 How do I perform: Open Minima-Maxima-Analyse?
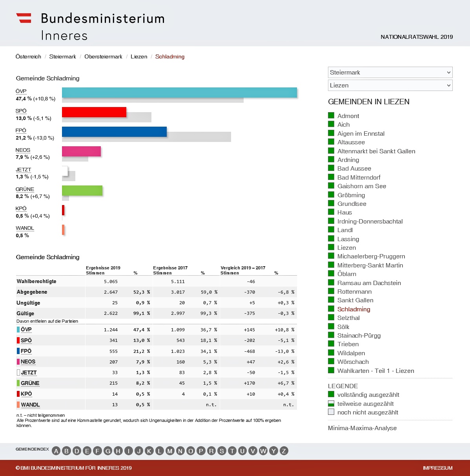coord(362,428)
